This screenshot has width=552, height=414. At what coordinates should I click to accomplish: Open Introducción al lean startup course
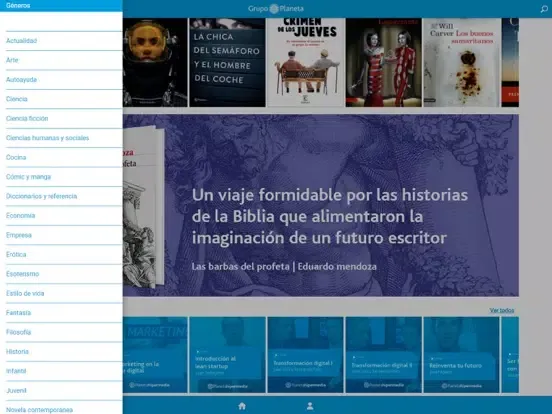[227, 355]
